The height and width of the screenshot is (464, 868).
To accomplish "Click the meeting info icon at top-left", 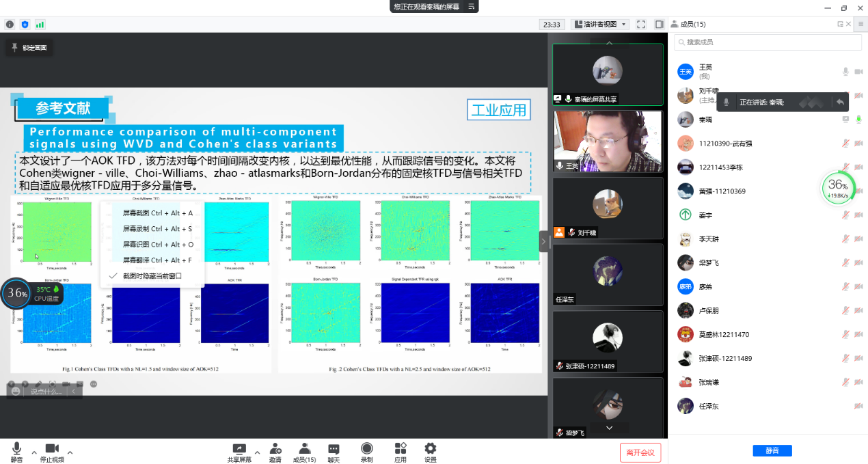I will point(10,25).
